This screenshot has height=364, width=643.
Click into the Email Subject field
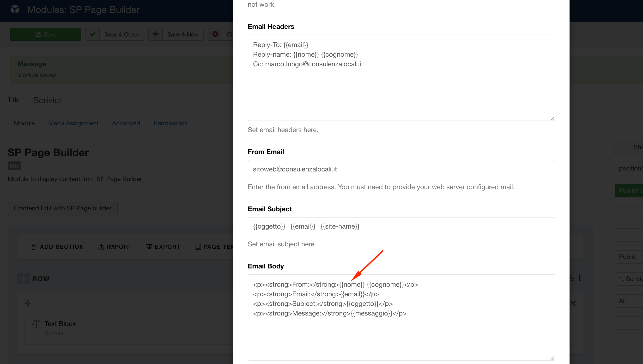(401, 226)
